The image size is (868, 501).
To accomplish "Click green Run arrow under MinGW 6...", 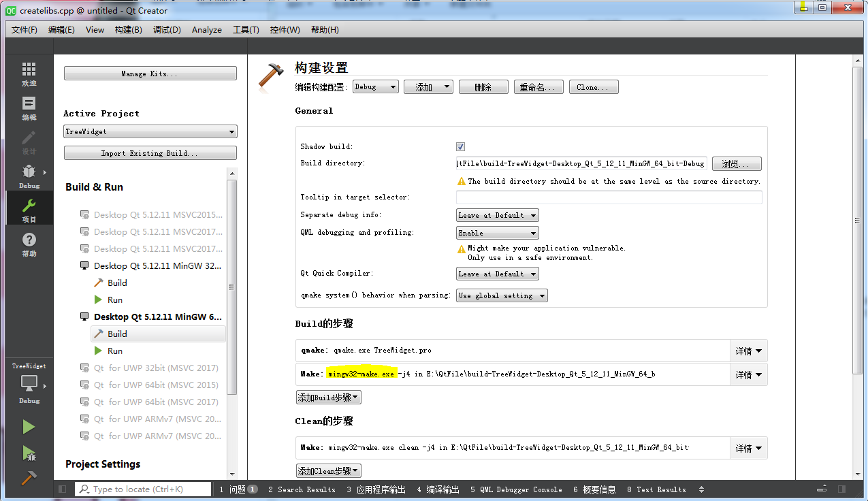I will [99, 351].
